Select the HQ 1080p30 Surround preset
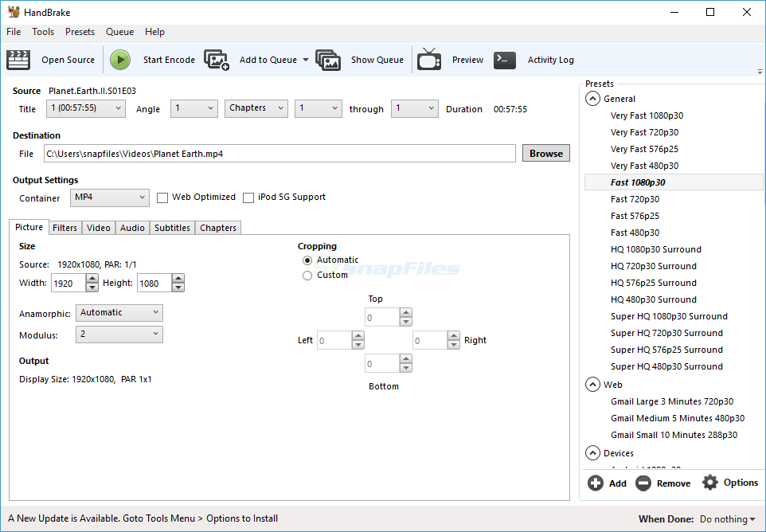Image resolution: width=766 pixels, height=532 pixels. pos(655,248)
